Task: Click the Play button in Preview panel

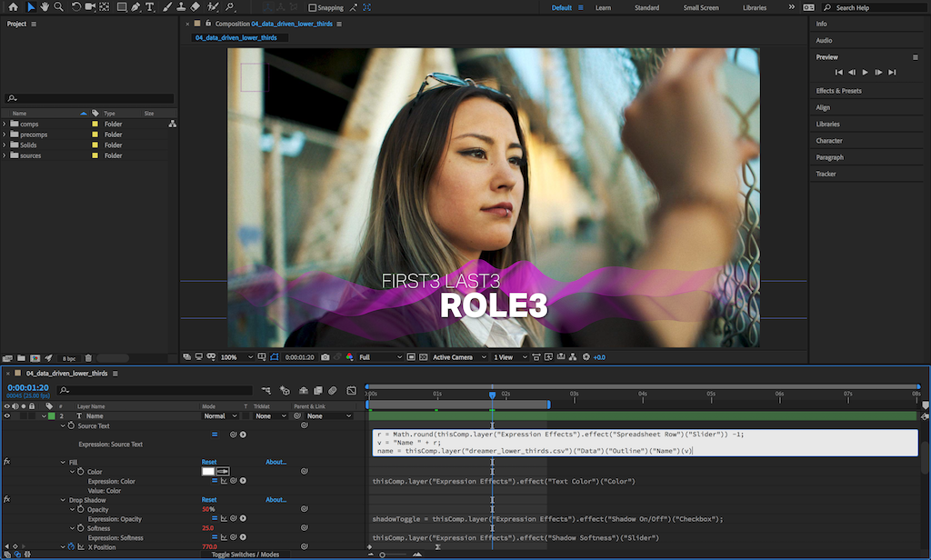Action: pos(866,72)
